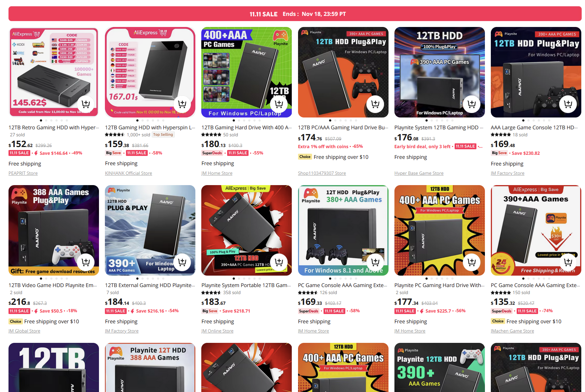The image size is (585, 392).
Task: Click Top Selling badge on Hyperspin HDD
Action: [163, 134]
